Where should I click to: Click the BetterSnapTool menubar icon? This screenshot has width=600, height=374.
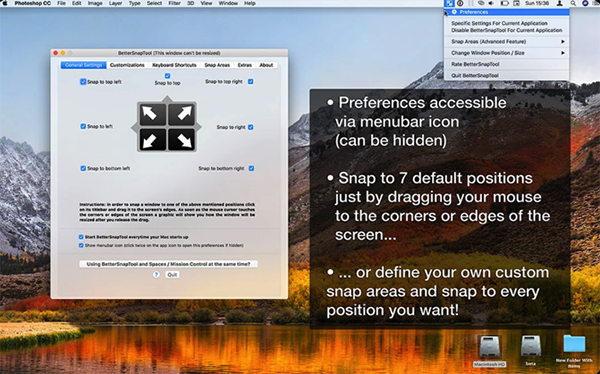pyautogui.click(x=449, y=3)
